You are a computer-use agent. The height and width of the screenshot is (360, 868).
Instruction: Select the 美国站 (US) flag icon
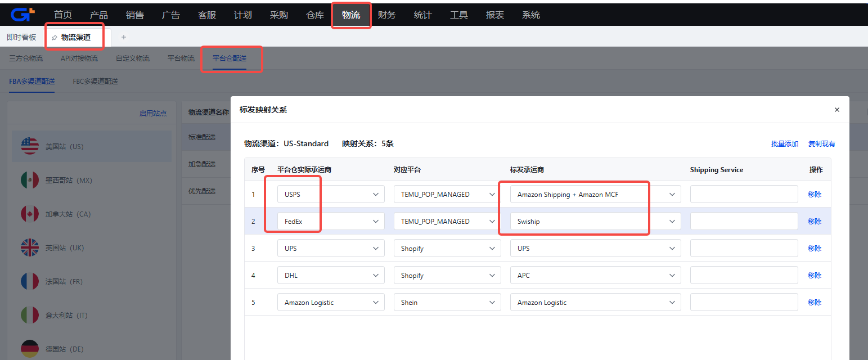coord(30,146)
